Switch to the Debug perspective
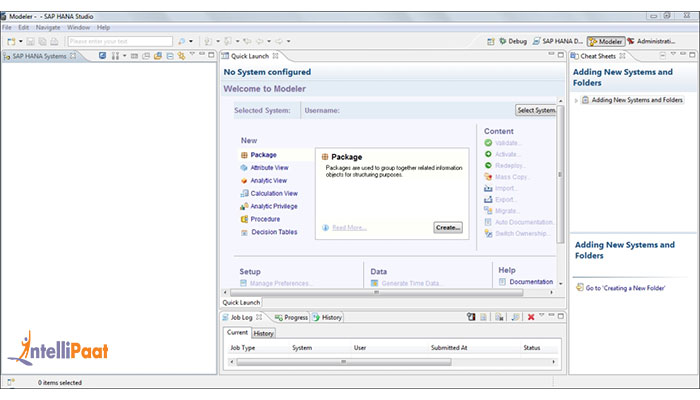 (x=513, y=41)
